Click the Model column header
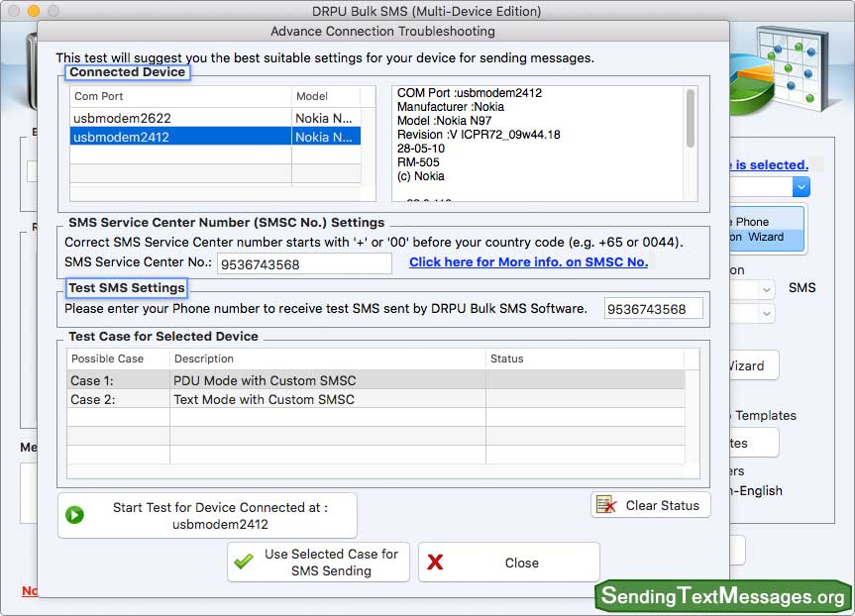Image resolution: width=855 pixels, height=616 pixels. tap(326, 96)
